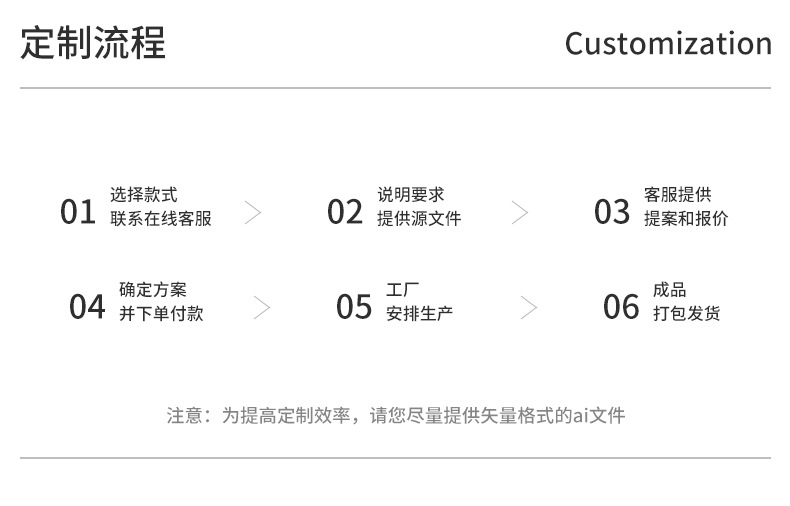790x506 pixels.
Task: Click the step number 03
Action: (612, 212)
